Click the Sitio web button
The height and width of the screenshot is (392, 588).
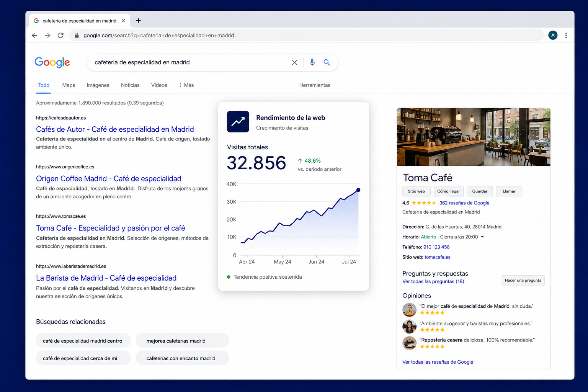coord(416,191)
